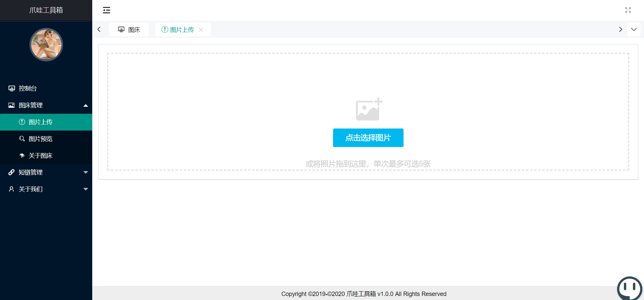
Task: Open the tab options dropdown chevron
Action: coord(634,30)
